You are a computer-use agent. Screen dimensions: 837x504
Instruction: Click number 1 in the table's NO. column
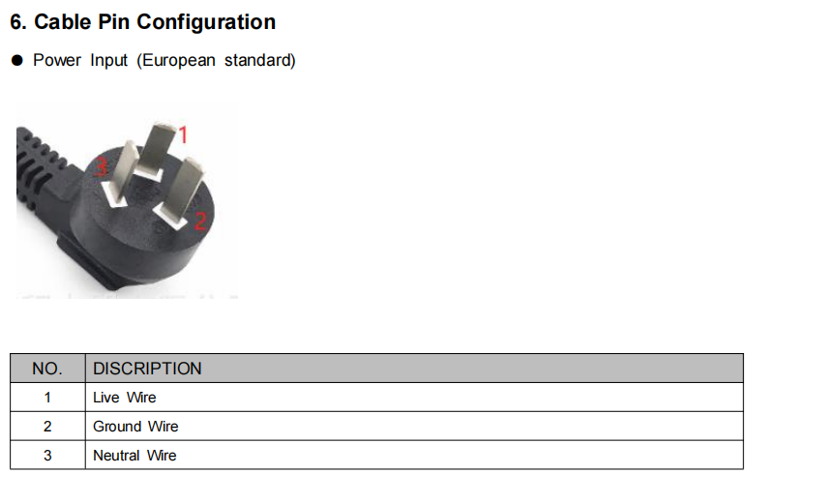click(47, 398)
